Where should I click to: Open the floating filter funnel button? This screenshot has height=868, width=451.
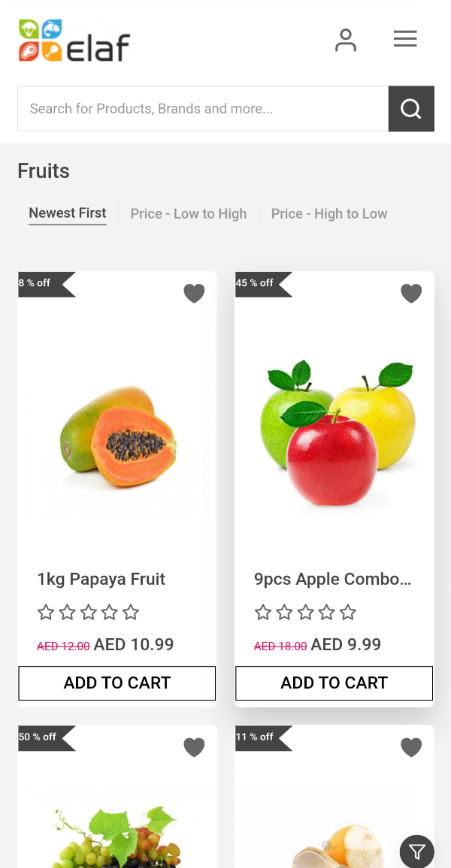[417, 851]
